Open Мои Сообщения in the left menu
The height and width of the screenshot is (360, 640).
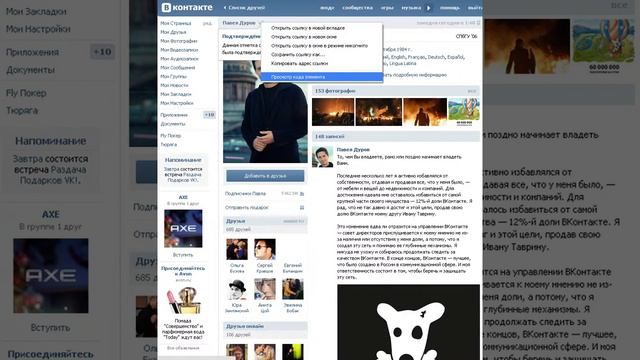click(178, 67)
